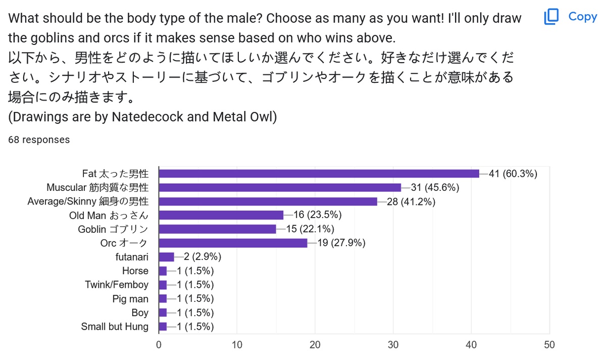Viewport: 606px width, 364px height.
Task: Click the Old Man bar
Action: [221, 215]
